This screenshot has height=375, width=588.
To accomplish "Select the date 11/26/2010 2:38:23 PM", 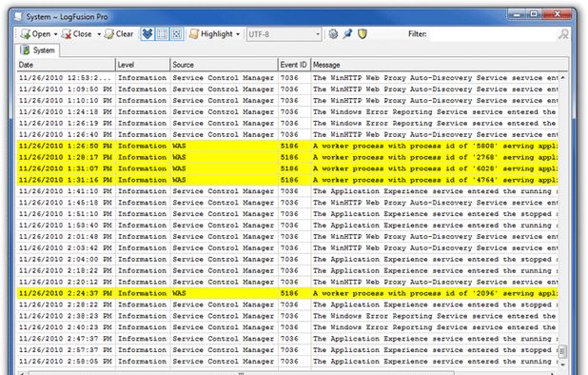I will pyautogui.click(x=66, y=316).
